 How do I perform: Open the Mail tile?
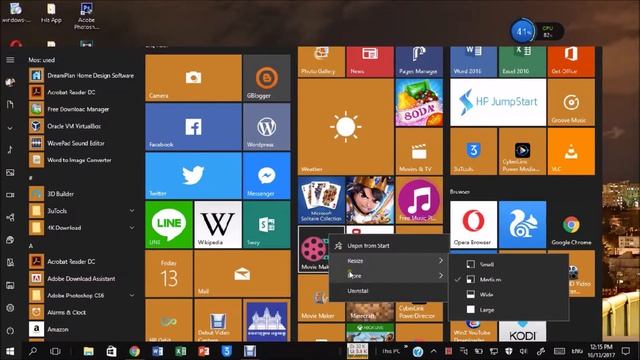[242, 273]
